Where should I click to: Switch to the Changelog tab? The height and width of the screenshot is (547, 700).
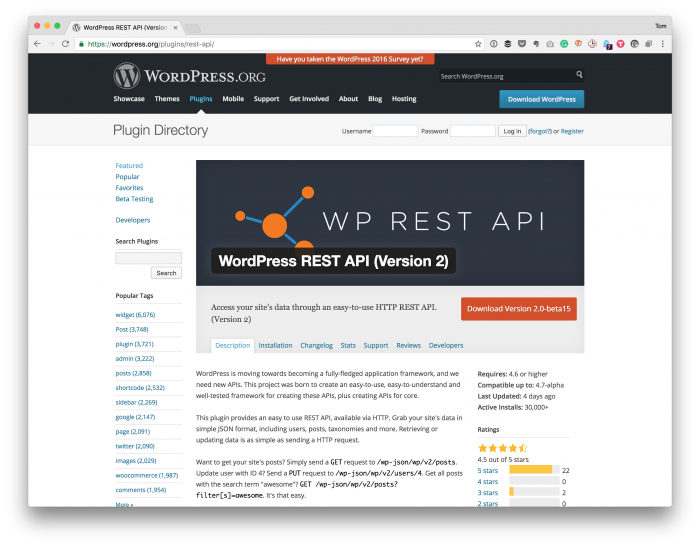pos(317,345)
